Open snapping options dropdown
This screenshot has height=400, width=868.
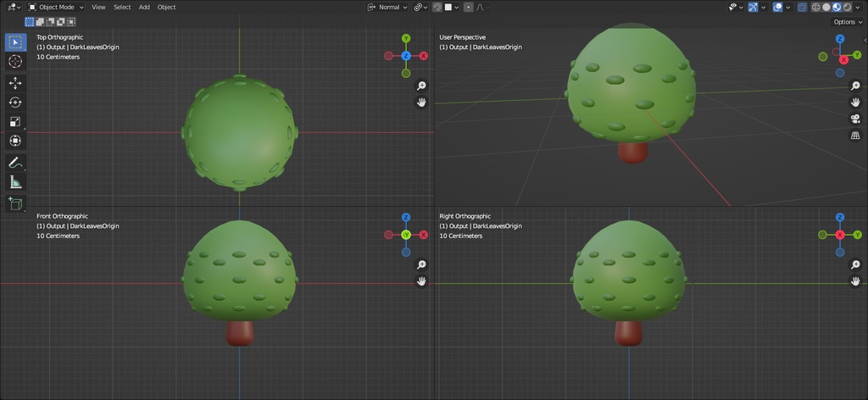(453, 7)
